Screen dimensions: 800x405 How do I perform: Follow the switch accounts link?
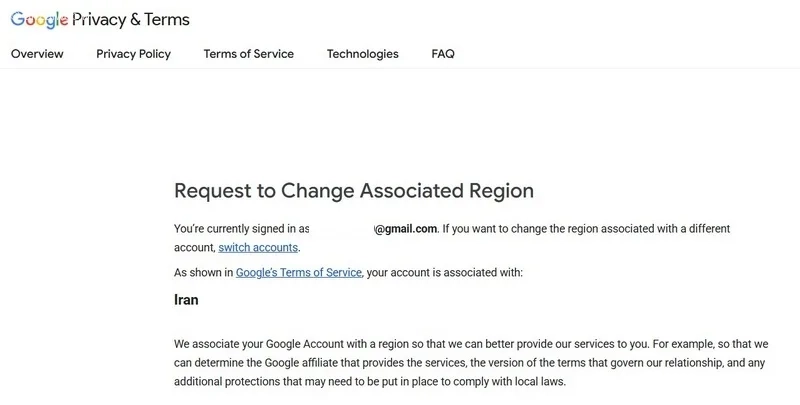[x=258, y=247]
